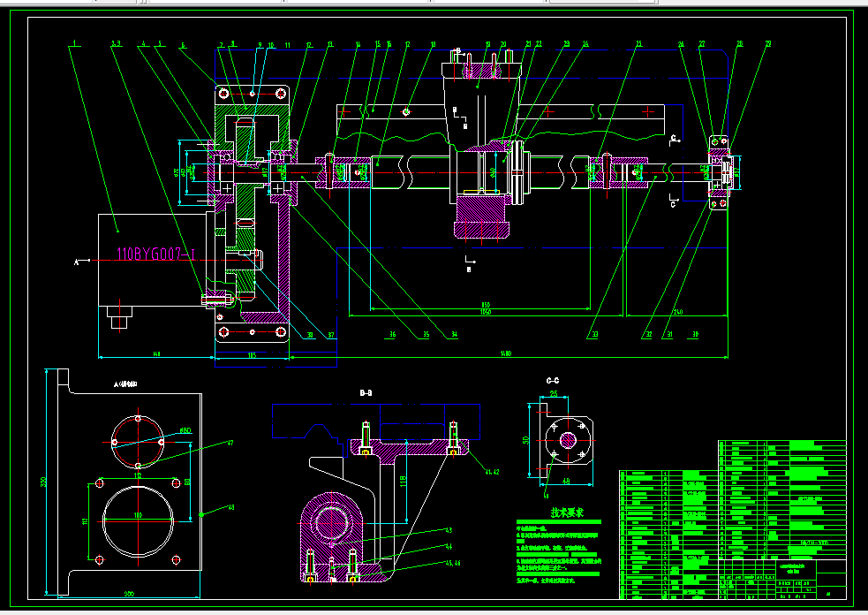
Task: Select the 141 motor length dimension
Action: tap(156, 353)
